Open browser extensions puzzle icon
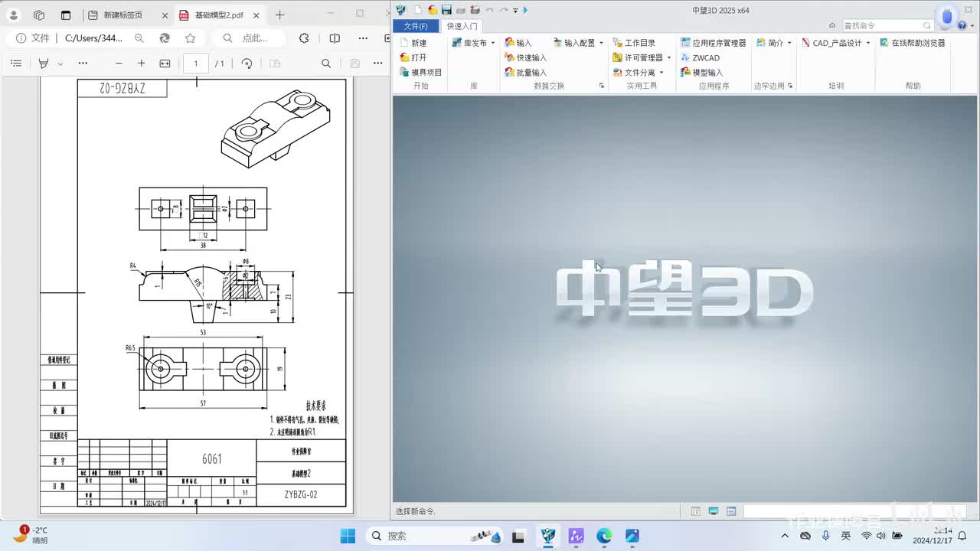 point(304,38)
